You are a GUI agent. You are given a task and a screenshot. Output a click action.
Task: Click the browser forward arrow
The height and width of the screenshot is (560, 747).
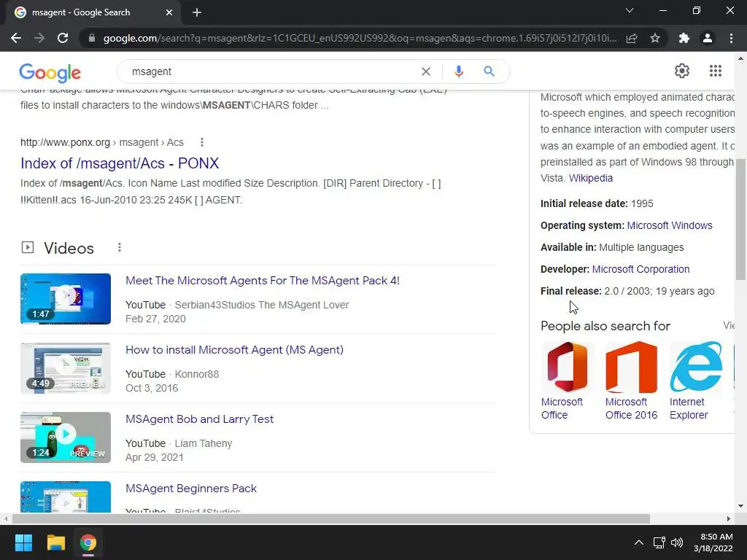tap(39, 38)
